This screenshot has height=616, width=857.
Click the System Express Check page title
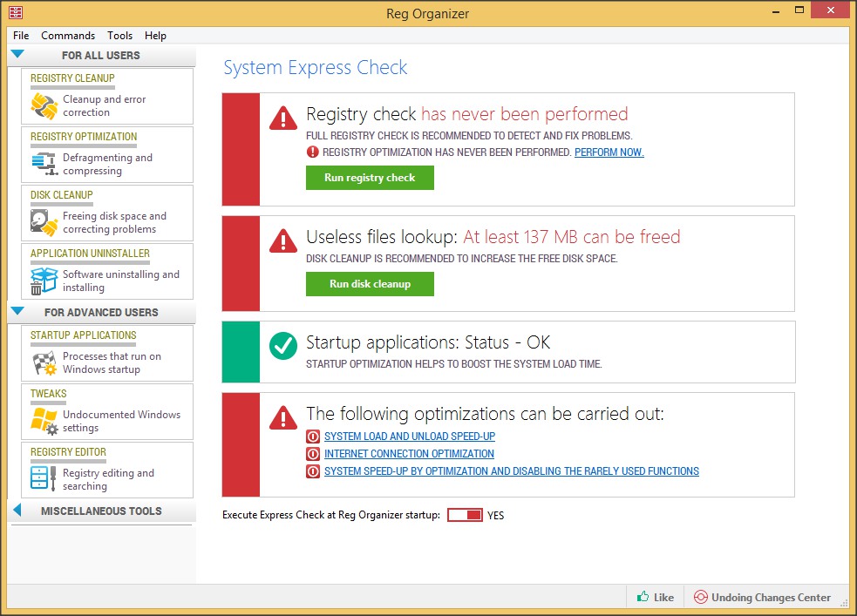(x=316, y=68)
